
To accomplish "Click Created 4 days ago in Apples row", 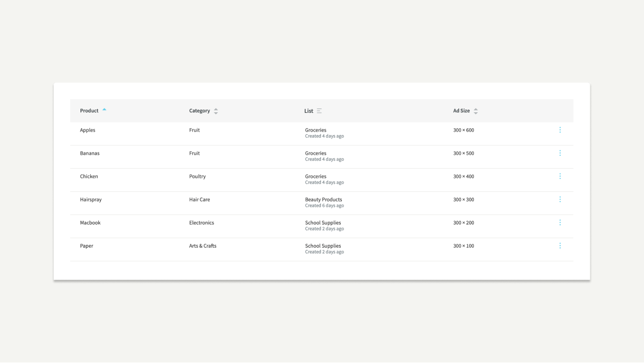I will click(x=325, y=136).
